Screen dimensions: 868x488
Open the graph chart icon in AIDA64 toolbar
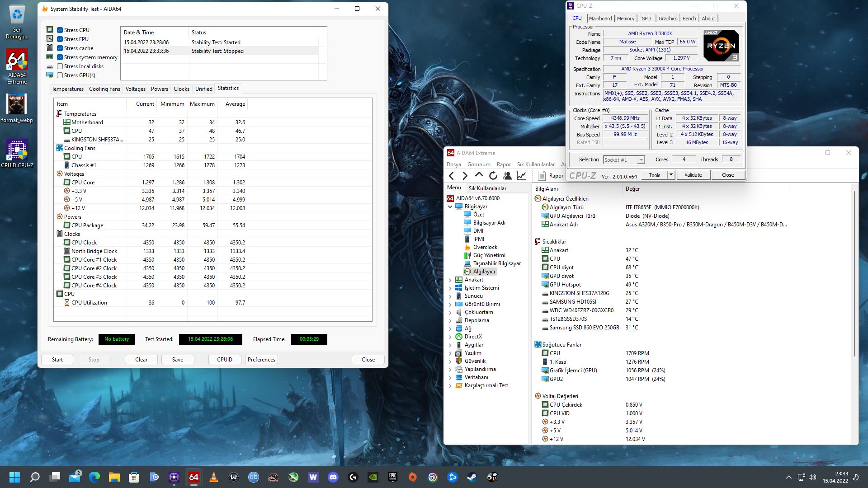pos(521,176)
